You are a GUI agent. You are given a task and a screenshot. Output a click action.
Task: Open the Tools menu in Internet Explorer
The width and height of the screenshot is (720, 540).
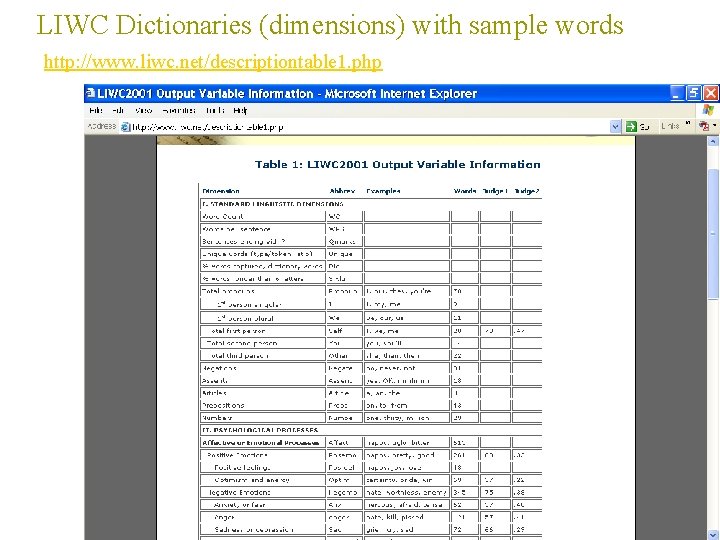(x=215, y=110)
